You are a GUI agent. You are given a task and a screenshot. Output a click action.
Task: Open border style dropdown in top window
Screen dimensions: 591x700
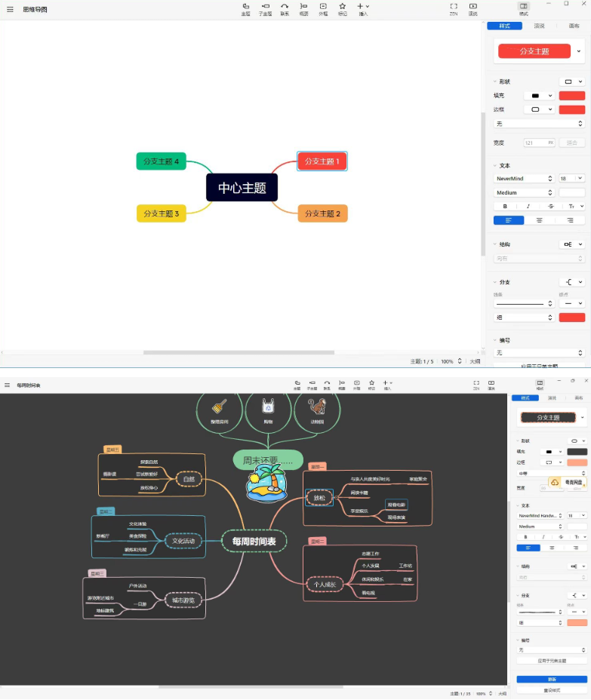click(540, 109)
